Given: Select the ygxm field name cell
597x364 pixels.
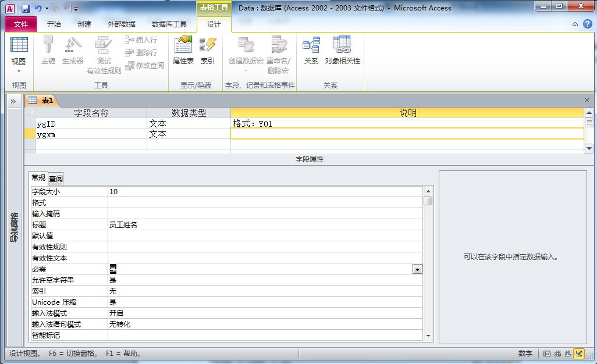Looking at the screenshot, I should [x=91, y=134].
